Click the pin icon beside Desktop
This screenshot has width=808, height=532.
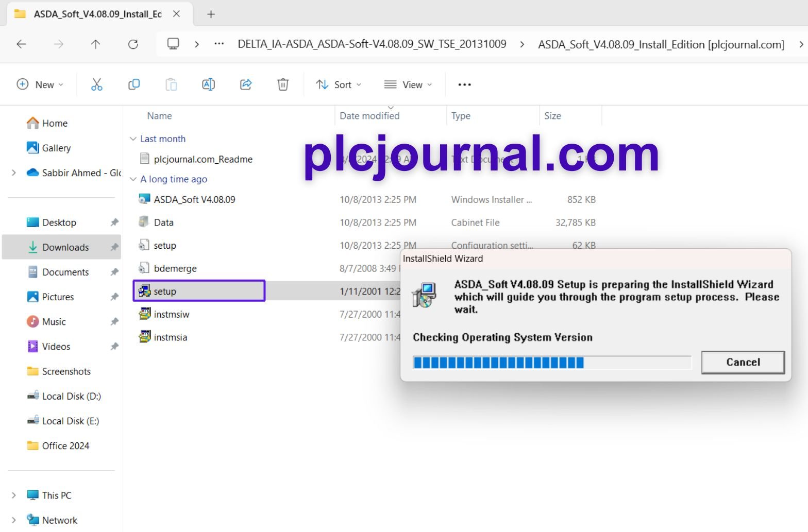click(114, 222)
